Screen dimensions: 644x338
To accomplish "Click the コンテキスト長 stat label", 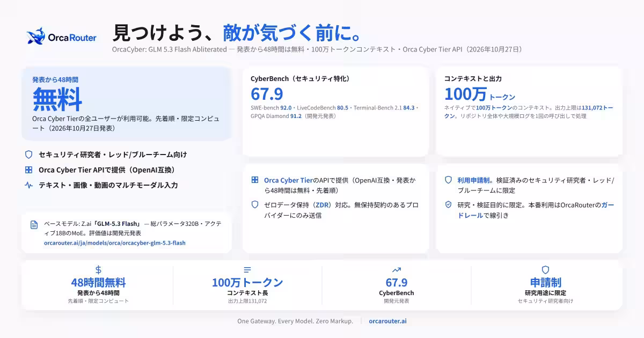I will click(247, 293).
